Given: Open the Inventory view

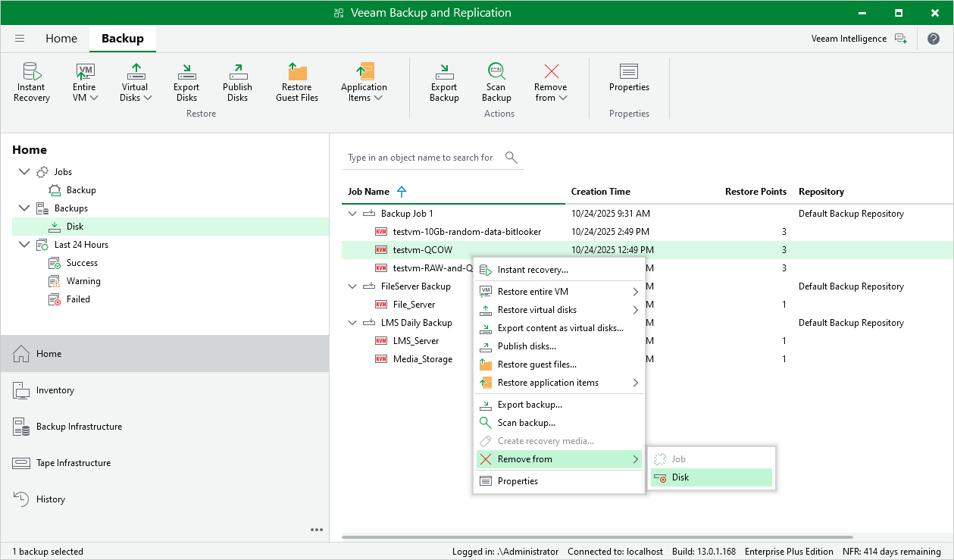Looking at the screenshot, I should click(x=164, y=390).
